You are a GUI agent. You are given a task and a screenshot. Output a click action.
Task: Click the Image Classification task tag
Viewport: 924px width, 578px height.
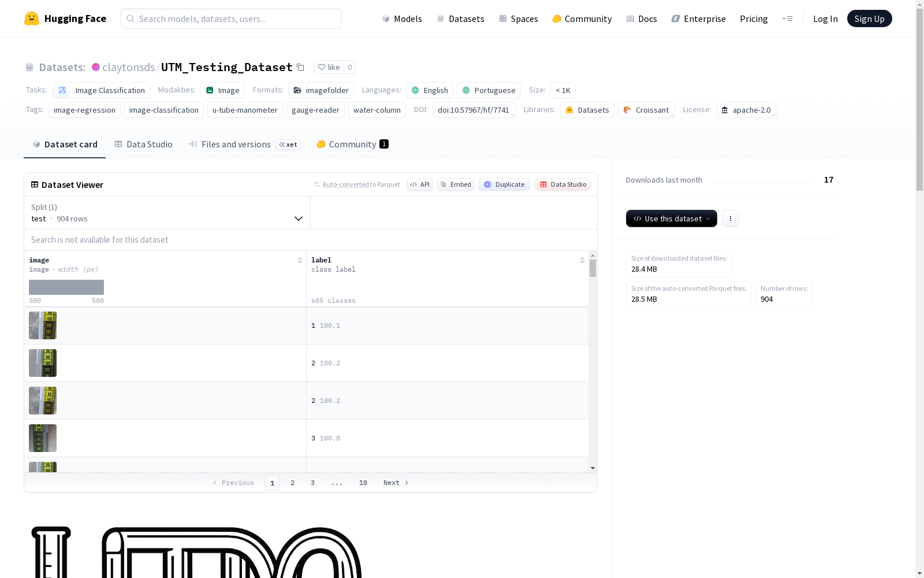click(101, 90)
